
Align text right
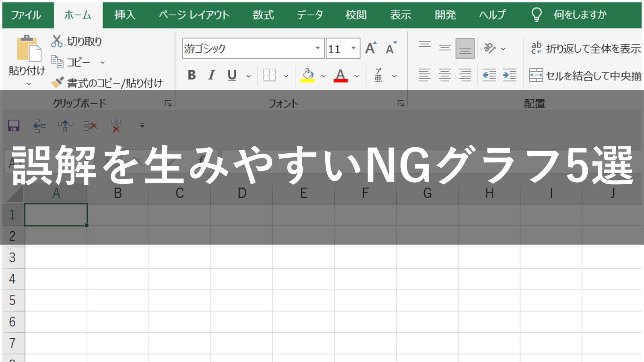coord(465,75)
